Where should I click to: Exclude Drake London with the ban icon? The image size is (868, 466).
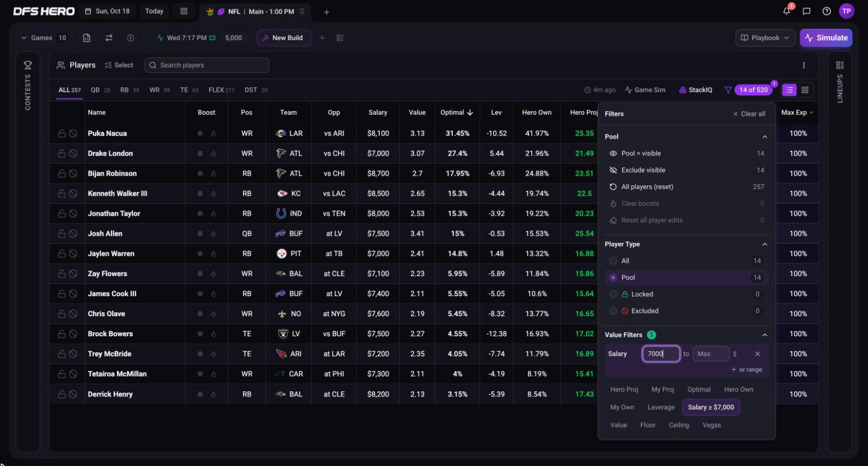73,153
